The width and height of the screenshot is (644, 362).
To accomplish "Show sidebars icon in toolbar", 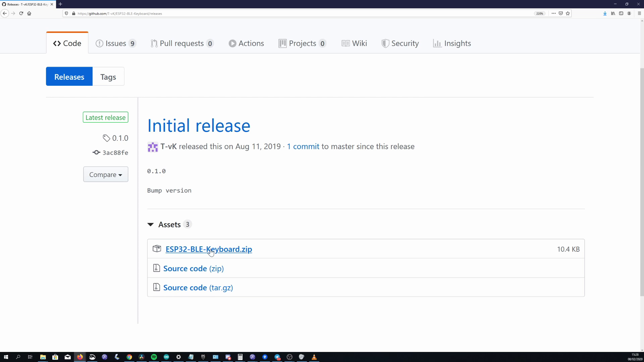I will (621, 13).
